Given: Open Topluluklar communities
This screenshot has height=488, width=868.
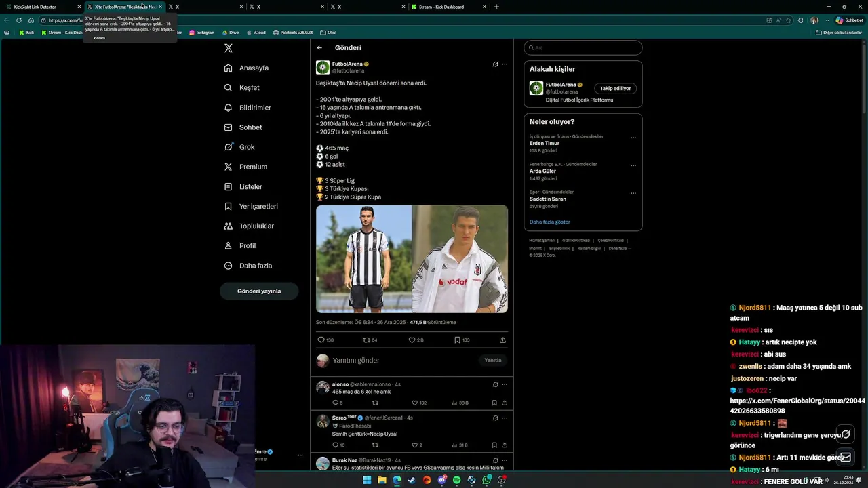Looking at the screenshot, I should (x=249, y=226).
